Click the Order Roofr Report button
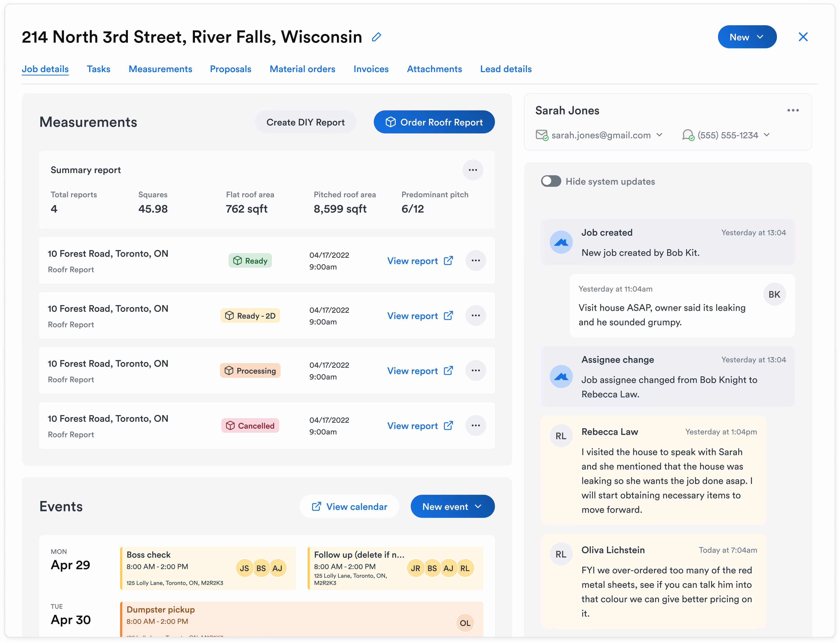Image resolution: width=840 pixels, height=643 pixels. pos(434,122)
